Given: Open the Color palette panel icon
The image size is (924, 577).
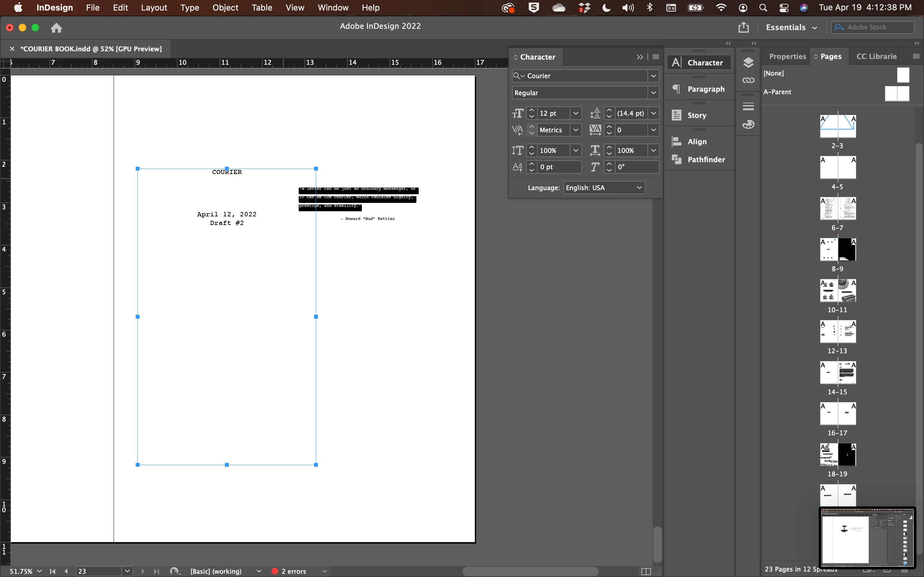Looking at the screenshot, I should [748, 124].
